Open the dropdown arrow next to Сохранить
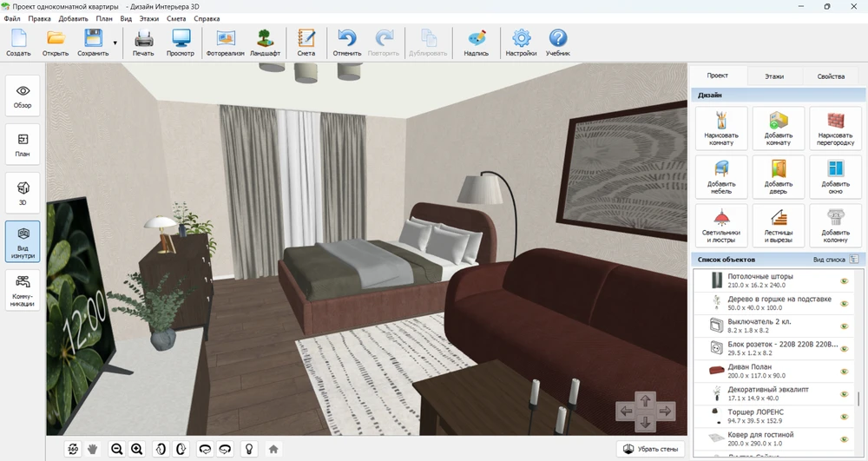The width and height of the screenshot is (868, 461). click(x=115, y=43)
